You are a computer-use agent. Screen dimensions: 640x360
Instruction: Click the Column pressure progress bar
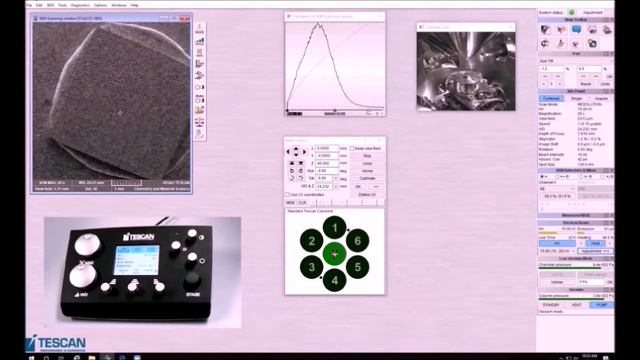coord(576,299)
